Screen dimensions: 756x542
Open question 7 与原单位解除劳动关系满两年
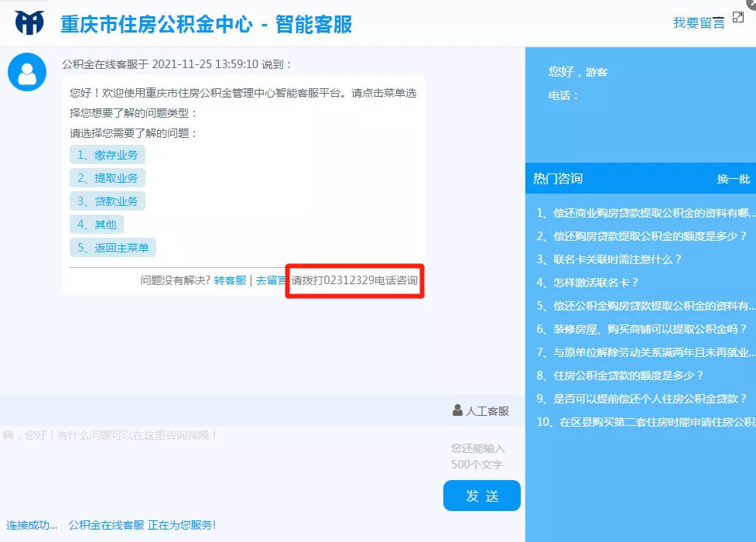pos(646,352)
